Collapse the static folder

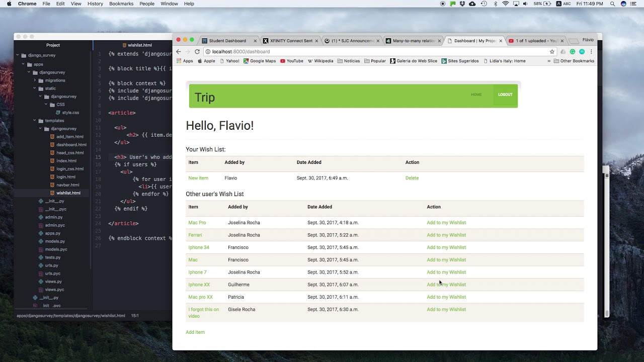pos(35,88)
